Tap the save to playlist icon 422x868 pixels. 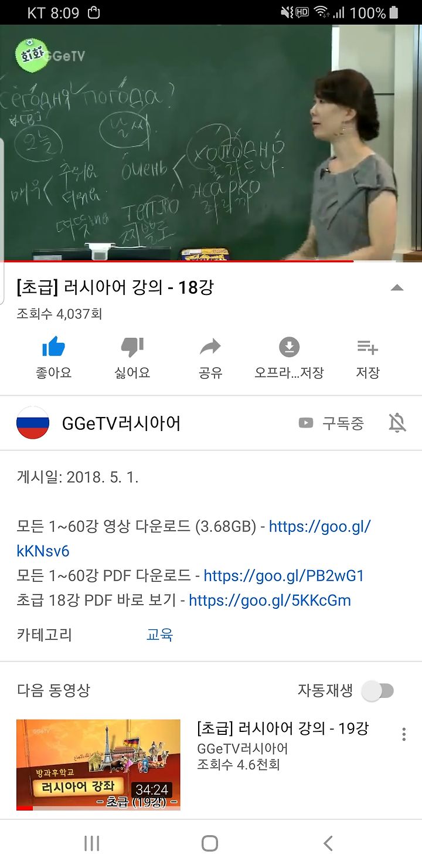coord(367,347)
